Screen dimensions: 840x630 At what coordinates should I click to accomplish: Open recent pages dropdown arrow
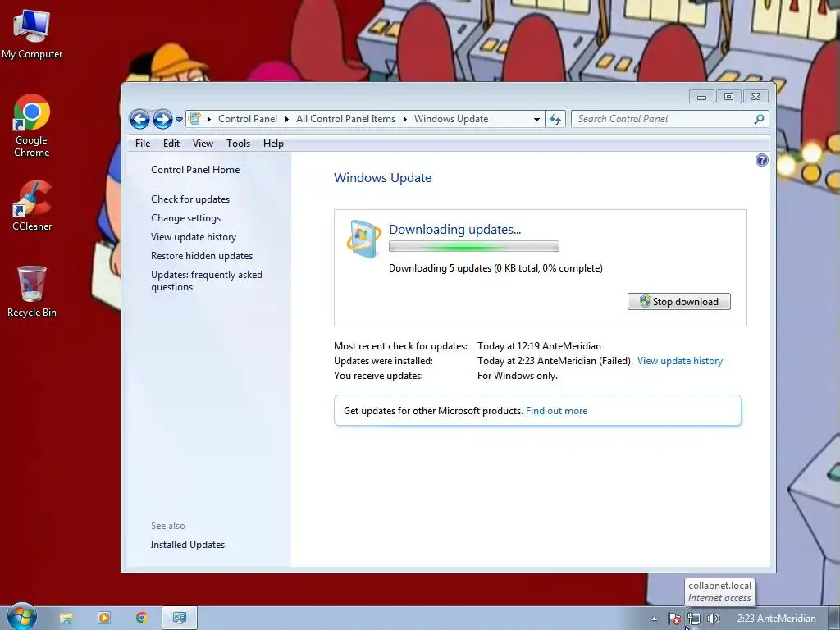pos(179,120)
